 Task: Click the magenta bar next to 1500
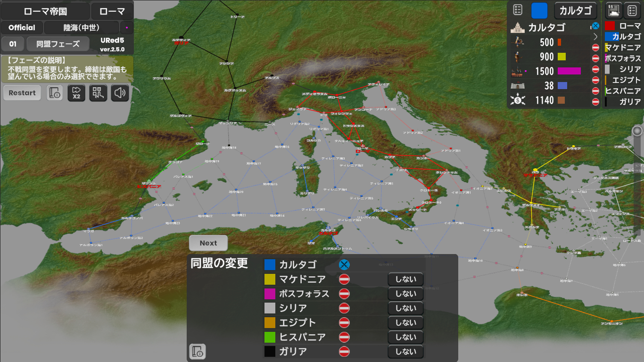coord(569,71)
